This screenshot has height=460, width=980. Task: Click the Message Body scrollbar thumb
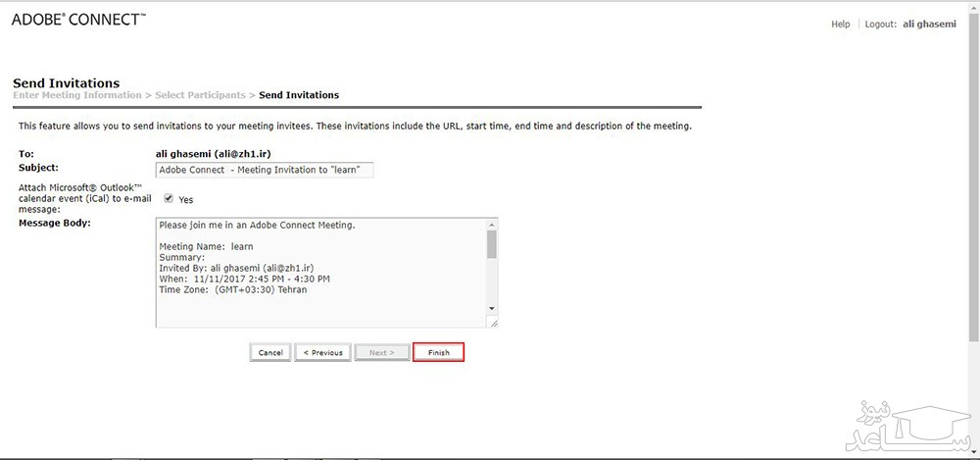pos(492,244)
